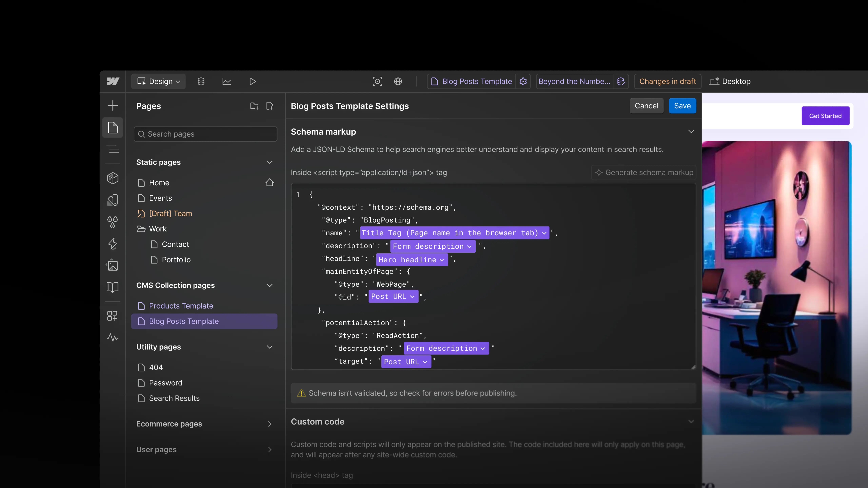This screenshot has height=488, width=868.
Task: Open the Design mode dropdown
Action: pos(158,82)
